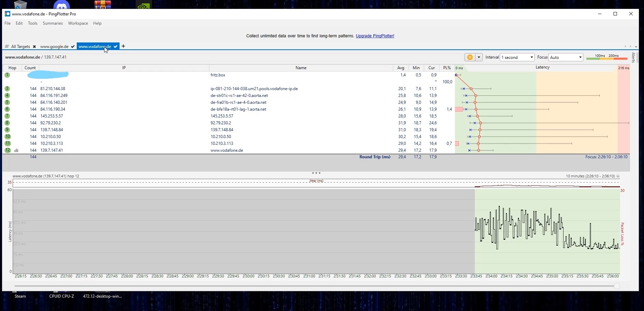
Task: Pause tracing with the orange pause button
Action: 470,57
